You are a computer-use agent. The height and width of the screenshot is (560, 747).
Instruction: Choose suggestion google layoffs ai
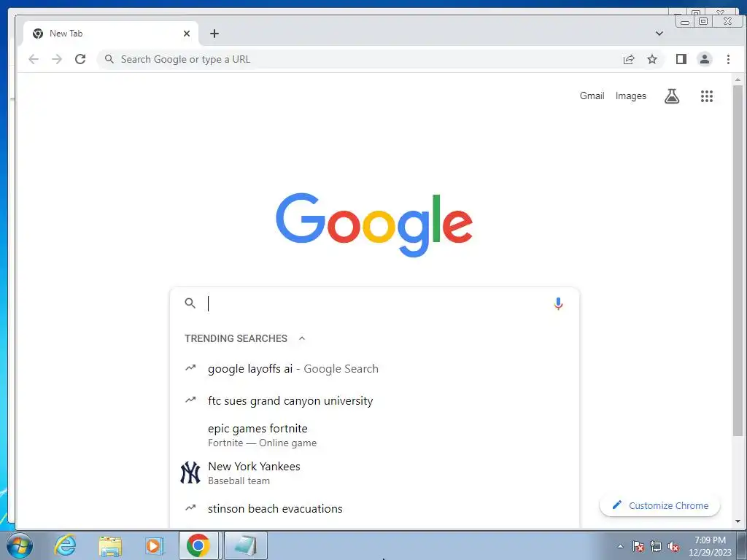(374, 368)
